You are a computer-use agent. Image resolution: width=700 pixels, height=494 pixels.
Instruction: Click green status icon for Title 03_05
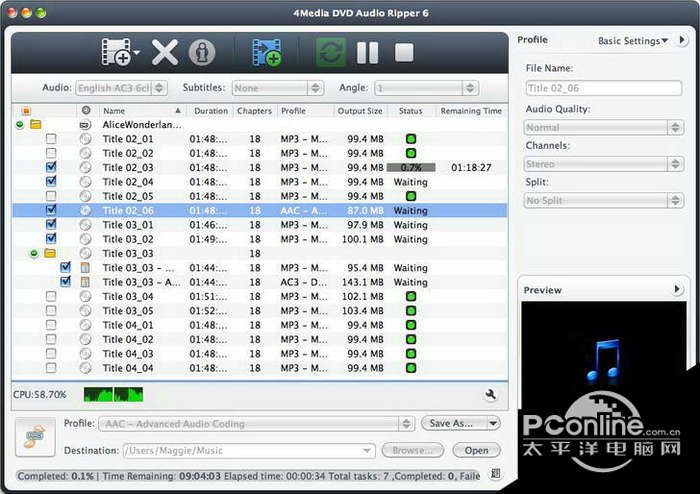tap(411, 311)
